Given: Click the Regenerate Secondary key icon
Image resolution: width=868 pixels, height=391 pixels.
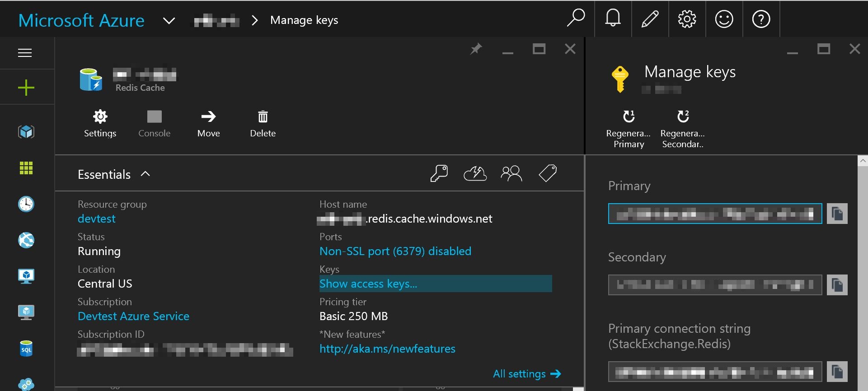Looking at the screenshot, I should (683, 116).
